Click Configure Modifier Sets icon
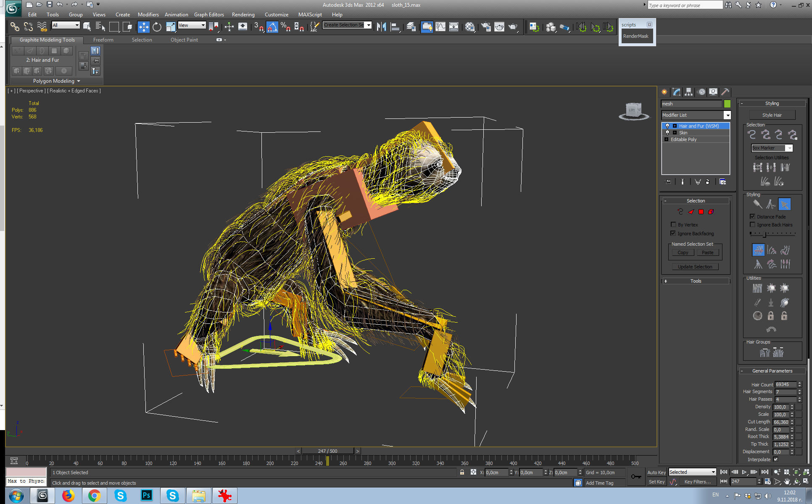This screenshot has height=504, width=812. point(722,182)
